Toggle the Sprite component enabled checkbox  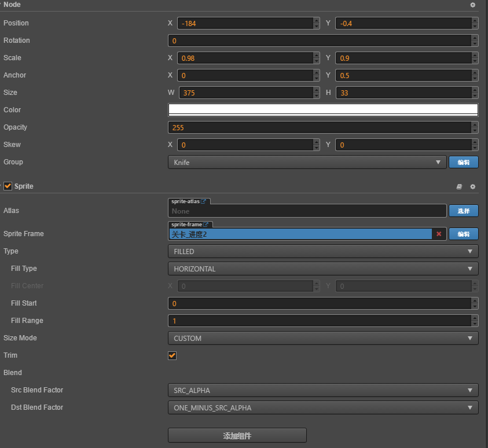coord(8,186)
